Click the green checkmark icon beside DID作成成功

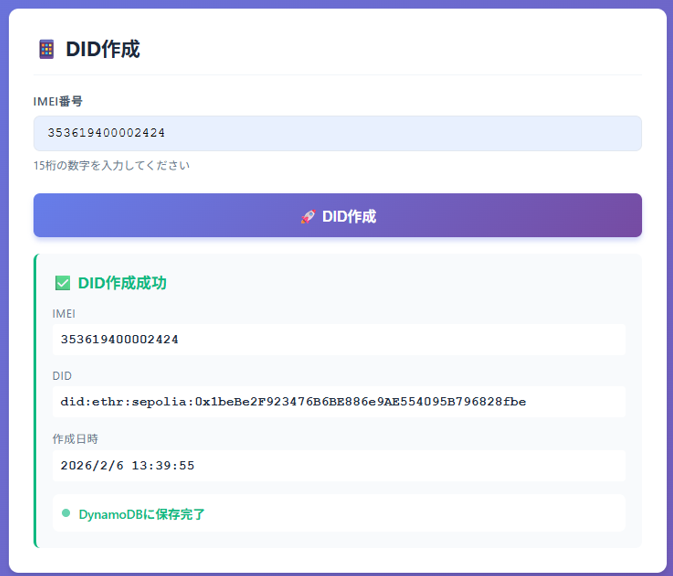(x=63, y=283)
